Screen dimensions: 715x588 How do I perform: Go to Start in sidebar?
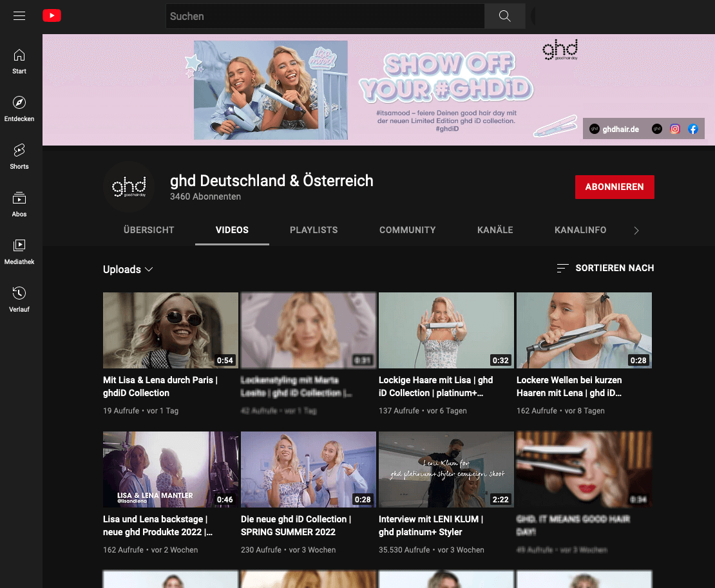point(19,62)
